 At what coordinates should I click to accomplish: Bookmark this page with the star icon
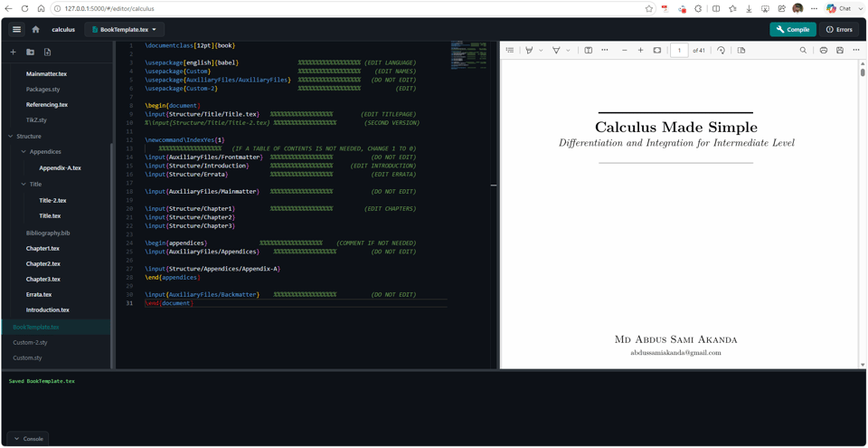click(649, 9)
